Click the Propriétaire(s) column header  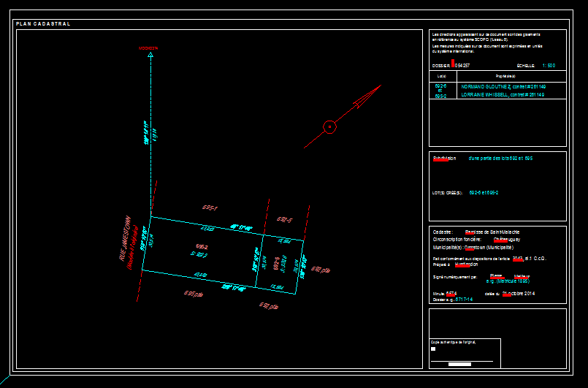(x=505, y=76)
